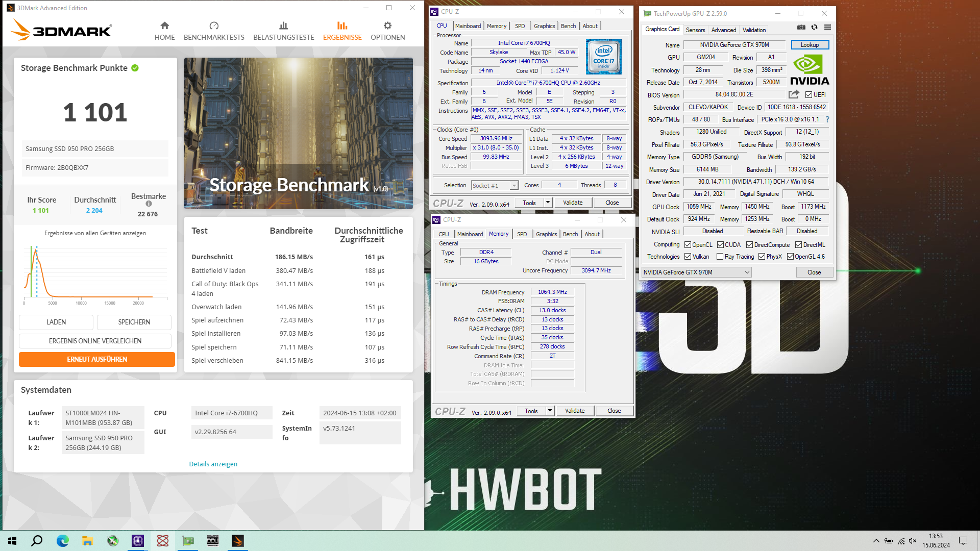Click the GPU-Z refresh icon
980x551 pixels.
click(x=814, y=27)
